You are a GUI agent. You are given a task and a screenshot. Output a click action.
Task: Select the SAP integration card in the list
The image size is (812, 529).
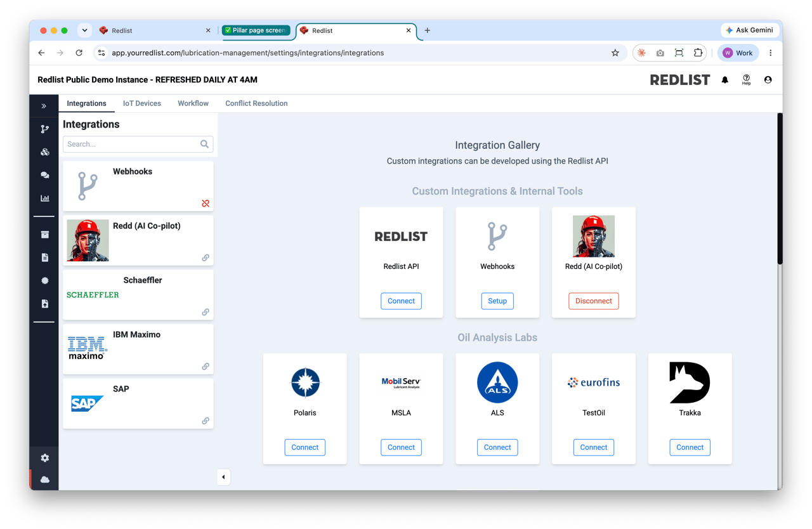point(138,404)
